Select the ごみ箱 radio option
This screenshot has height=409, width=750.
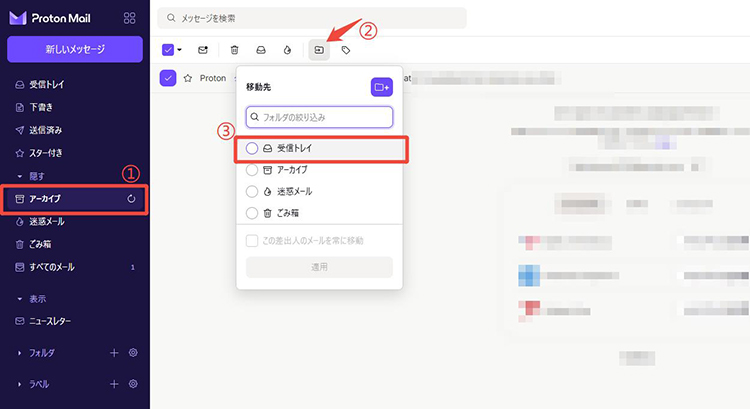point(252,213)
